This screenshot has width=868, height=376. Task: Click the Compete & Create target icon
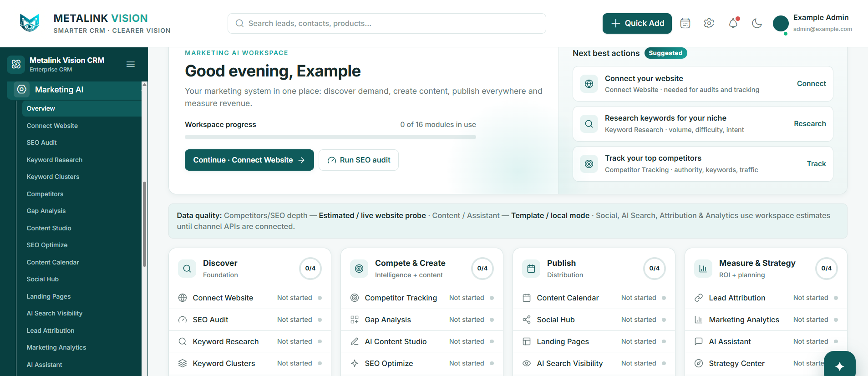[x=359, y=269]
